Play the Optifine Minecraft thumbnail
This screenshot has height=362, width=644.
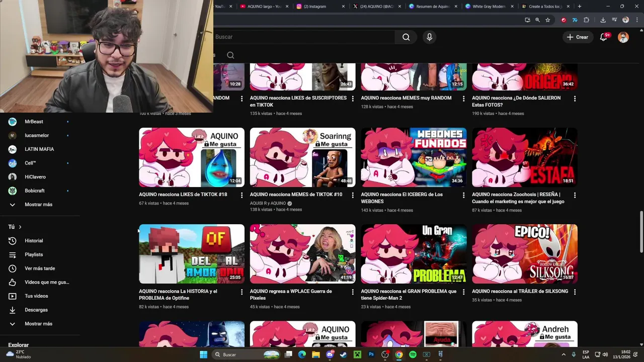coord(192,254)
